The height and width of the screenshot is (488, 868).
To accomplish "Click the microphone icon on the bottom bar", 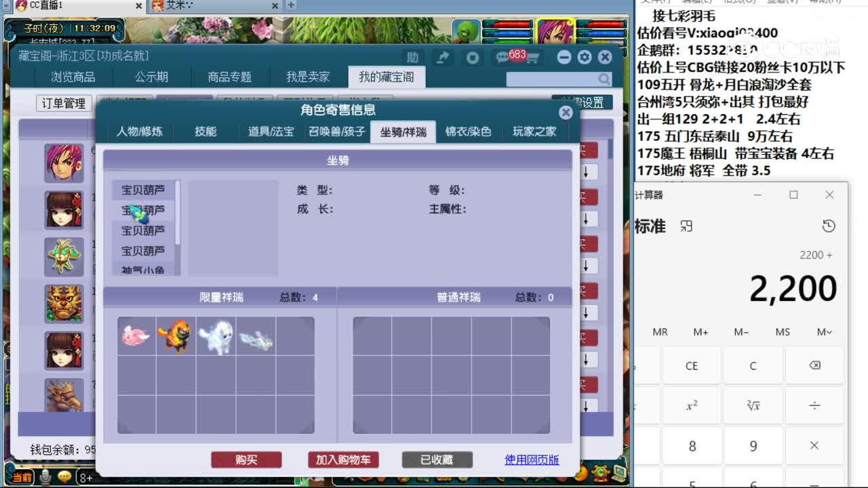I will [x=45, y=476].
